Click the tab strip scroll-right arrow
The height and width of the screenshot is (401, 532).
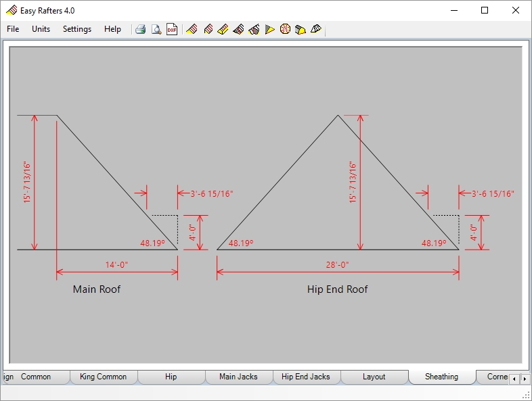coord(524,378)
